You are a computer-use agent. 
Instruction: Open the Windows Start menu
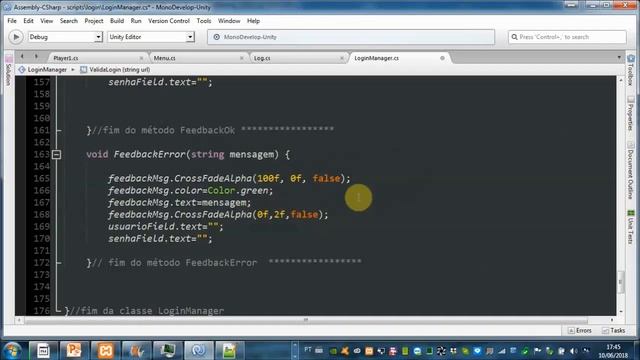(12, 351)
